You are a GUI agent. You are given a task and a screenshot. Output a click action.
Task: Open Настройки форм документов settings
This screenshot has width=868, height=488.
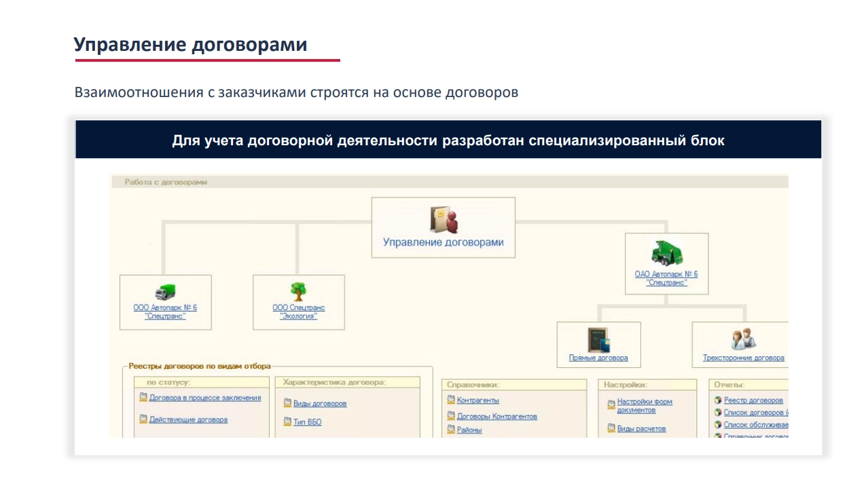click(644, 405)
